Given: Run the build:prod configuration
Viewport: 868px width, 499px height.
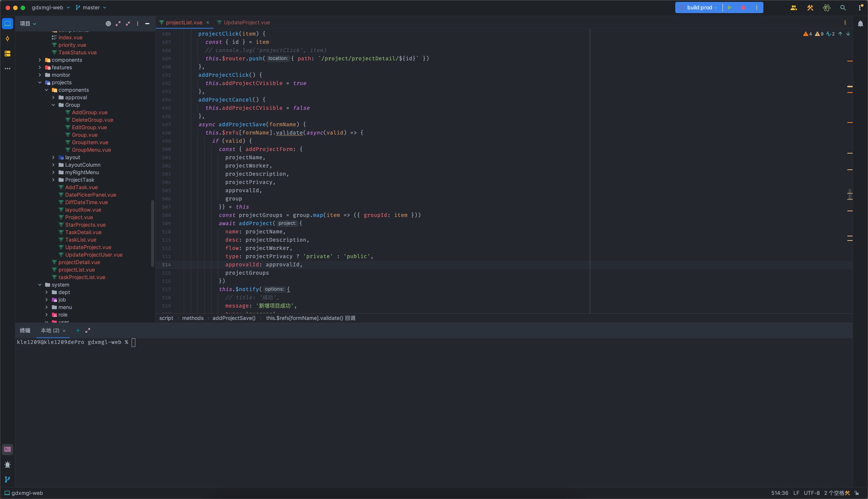Looking at the screenshot, I should click(730, 7).
